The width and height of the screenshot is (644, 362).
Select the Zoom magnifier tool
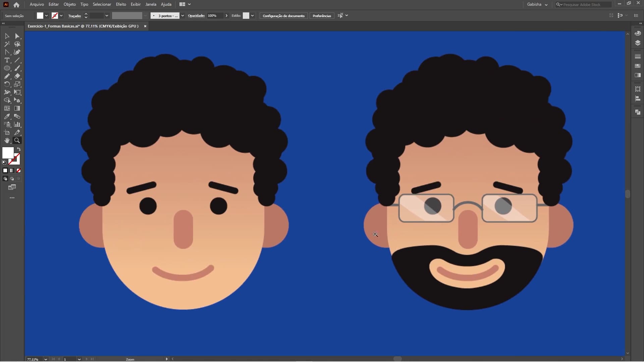click(x=17, y=140)
